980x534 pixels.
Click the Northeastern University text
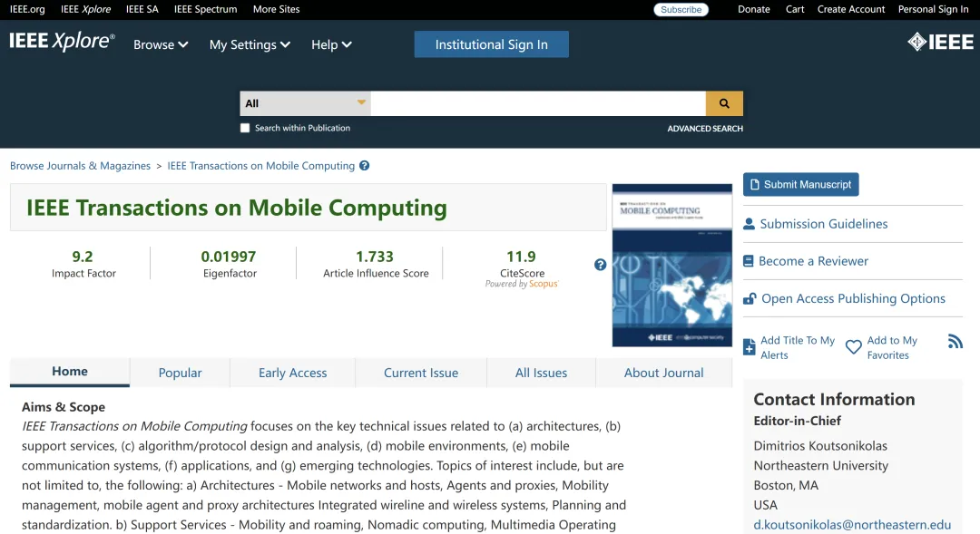click(x=820, y=466)
